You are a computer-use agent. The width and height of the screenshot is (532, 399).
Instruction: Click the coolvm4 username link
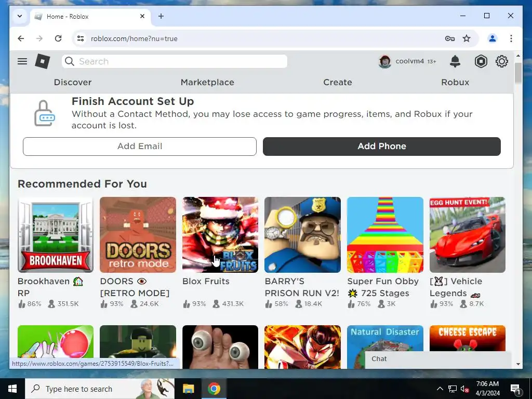[409, 61]
